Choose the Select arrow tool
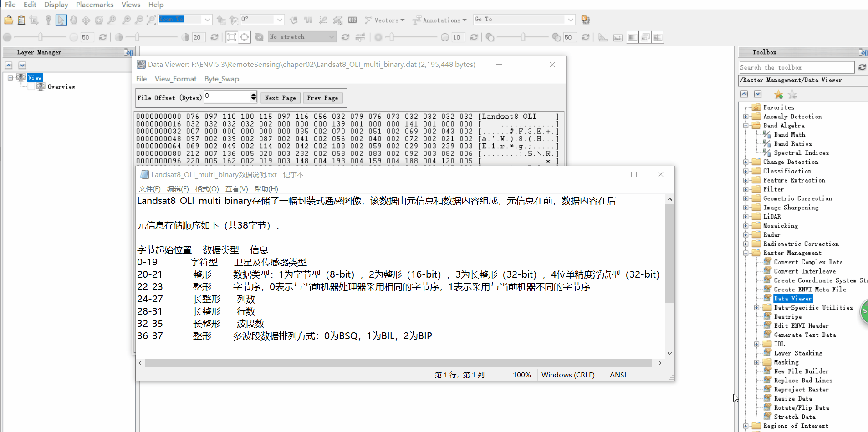868x432 pixels. tap(61, 20)
